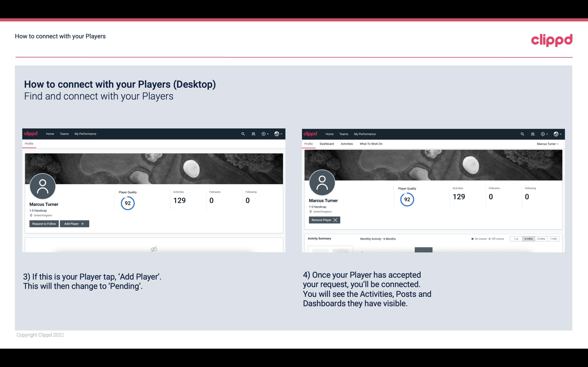Select the 'Activities' tab on right panel
Image resolution: width=588 pixels, height=367 pixels.
(x=347, y=143)
